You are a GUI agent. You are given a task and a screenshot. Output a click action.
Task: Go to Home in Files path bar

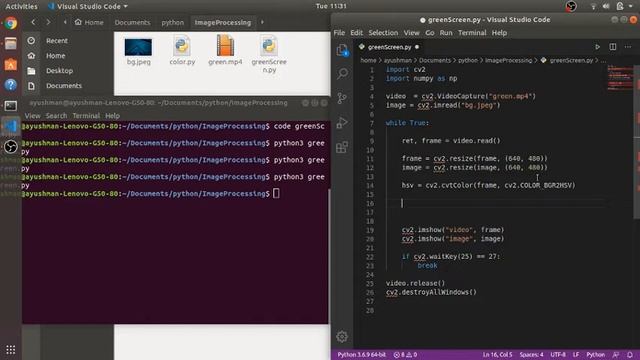tap(89, 22)
